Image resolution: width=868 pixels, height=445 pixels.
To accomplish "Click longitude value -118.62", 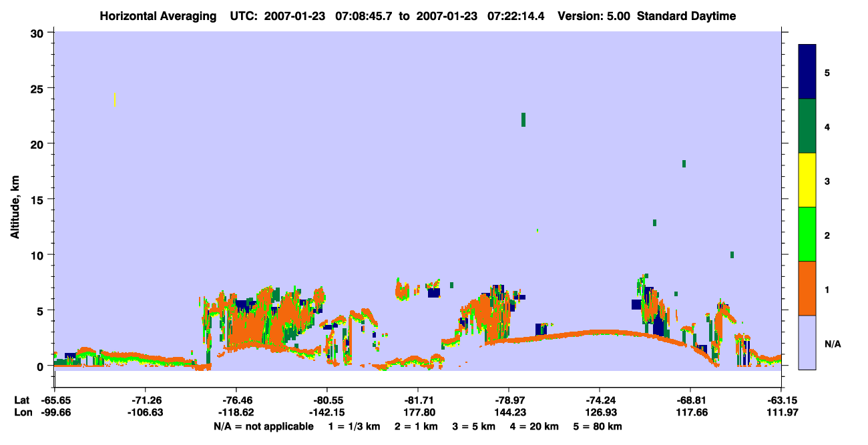I will pos(236,413).
